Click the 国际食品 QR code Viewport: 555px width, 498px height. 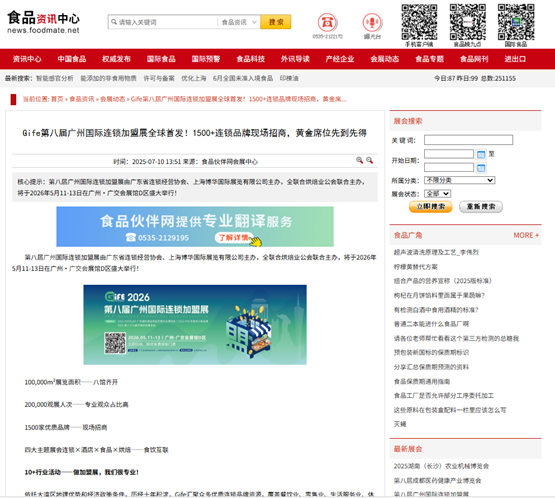tap(516, 22)
